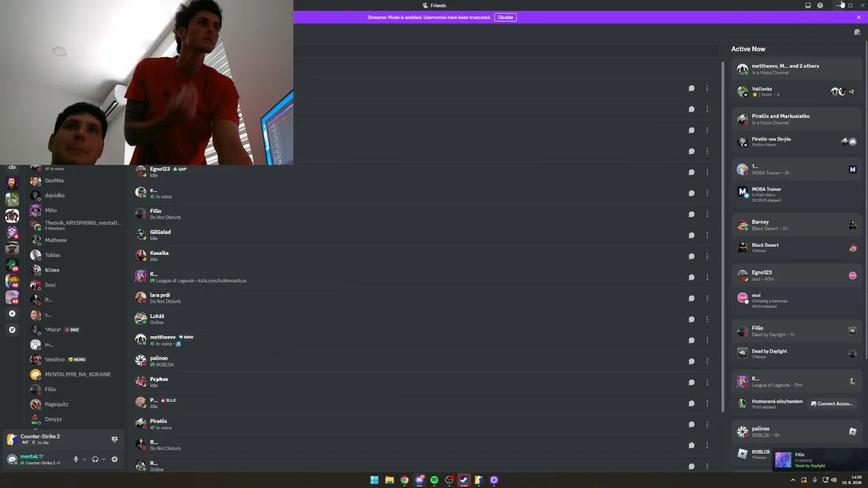This screenshot has height=488, width=868.
Task: Message lara prdi from friends list
Action: coord(691,298)
